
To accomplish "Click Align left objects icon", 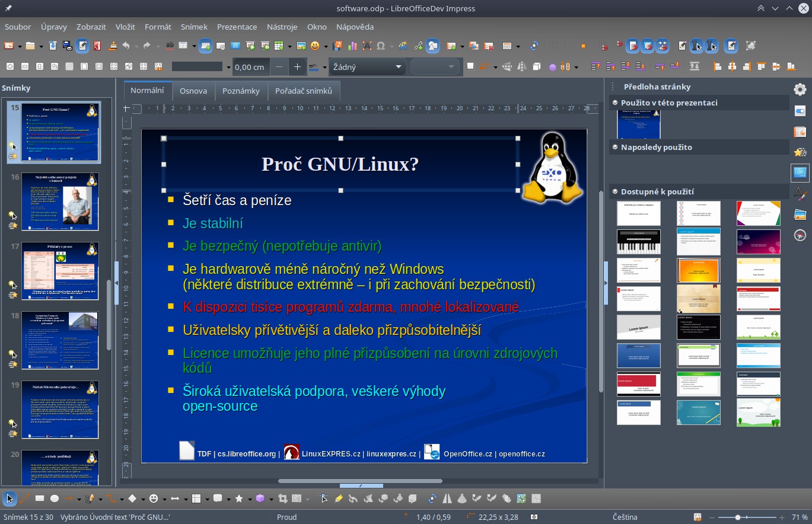I will [x=717, y=66].
